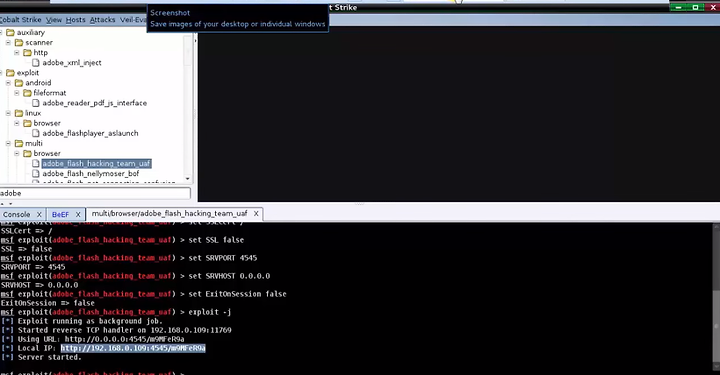Maximize the Cobalt Strike window
Image resolution: width=720 pixels, height=375 pixels.
[x=696, y=7]
